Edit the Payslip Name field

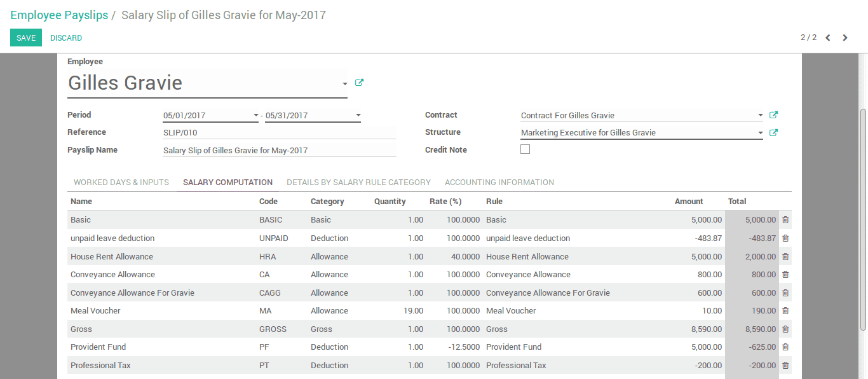(x=280, y=150)
